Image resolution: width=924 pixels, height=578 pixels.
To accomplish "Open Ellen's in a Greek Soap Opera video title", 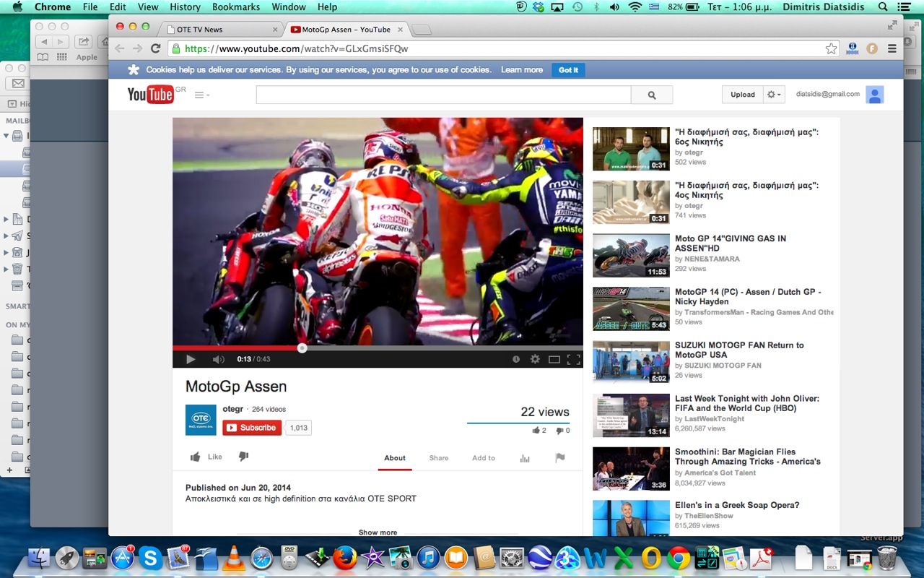I will (x=737, y=505).
